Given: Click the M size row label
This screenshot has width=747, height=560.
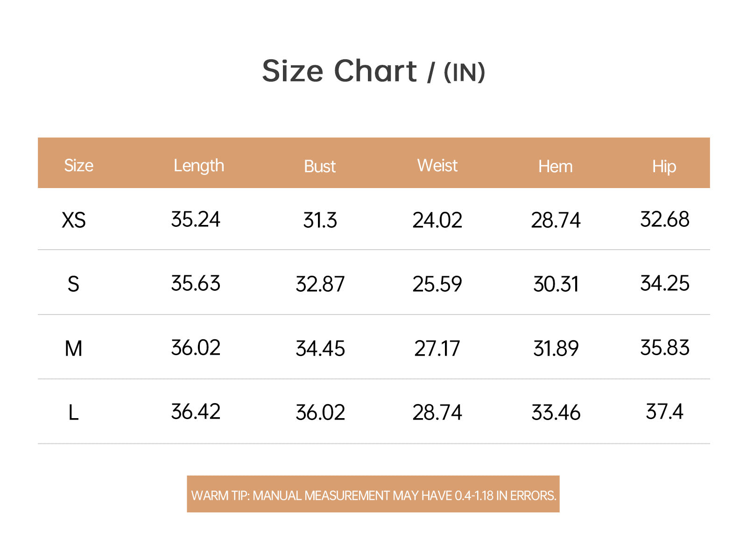Looking at the screenshot, I should (73, 349).
